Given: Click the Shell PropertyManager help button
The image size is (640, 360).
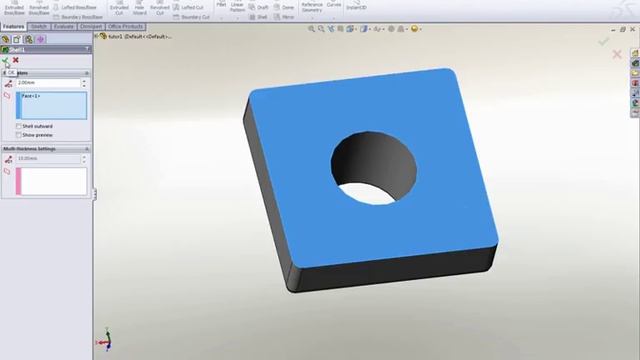Looking at the screenshot, I should tap(87, 49).
